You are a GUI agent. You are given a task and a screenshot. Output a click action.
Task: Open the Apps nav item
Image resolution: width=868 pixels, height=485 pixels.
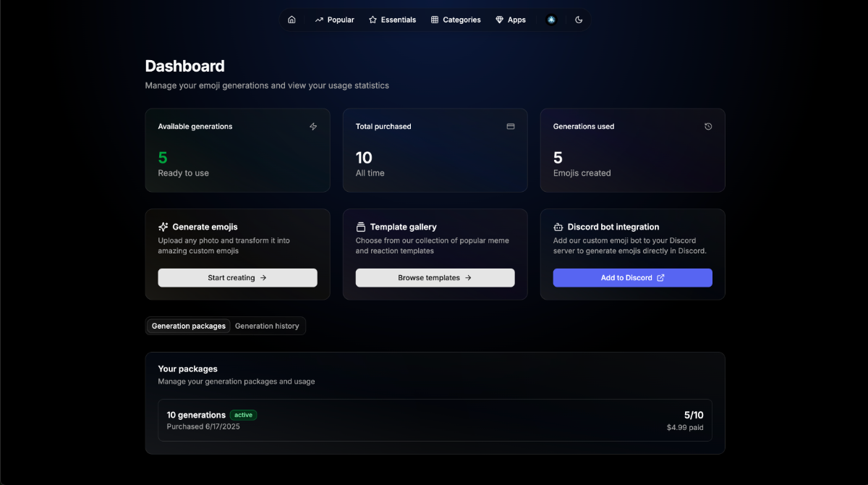click(510, 20)
